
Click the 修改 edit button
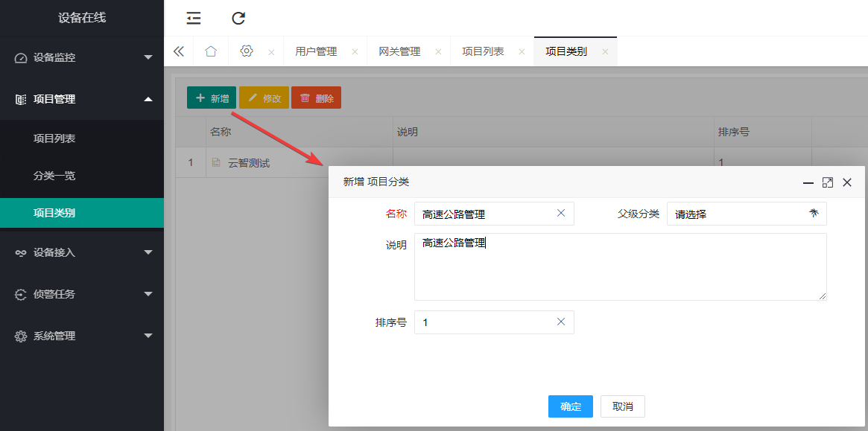(264, 98)
